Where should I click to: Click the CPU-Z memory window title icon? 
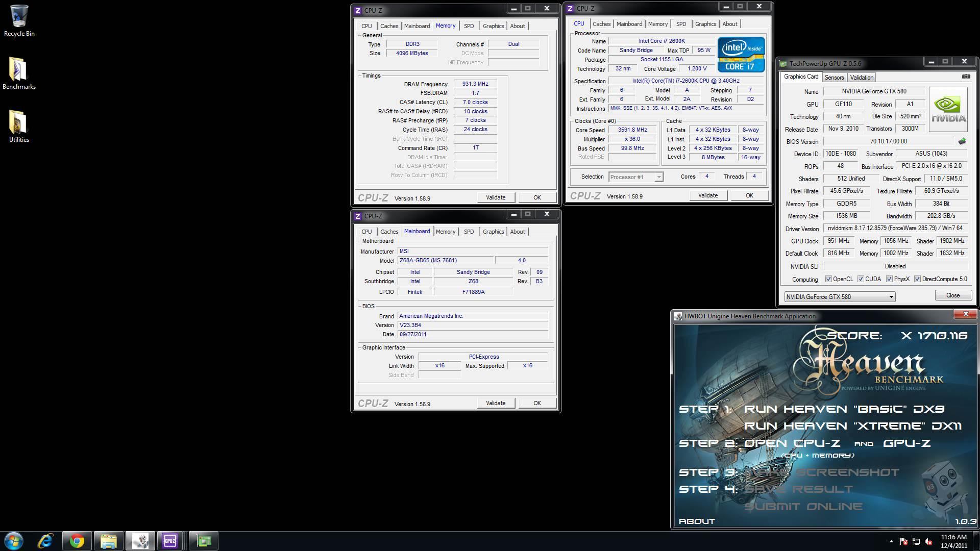(x=358, y=10)
